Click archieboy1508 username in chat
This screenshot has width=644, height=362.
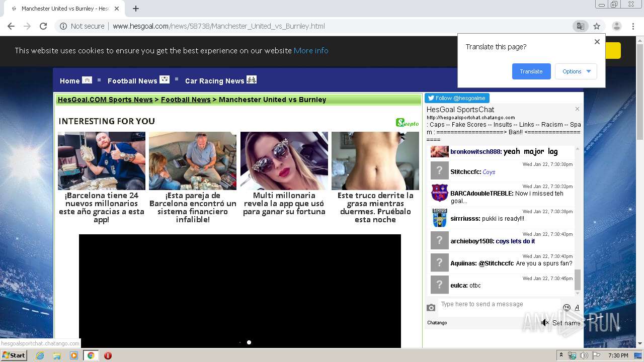pos(472,241)
